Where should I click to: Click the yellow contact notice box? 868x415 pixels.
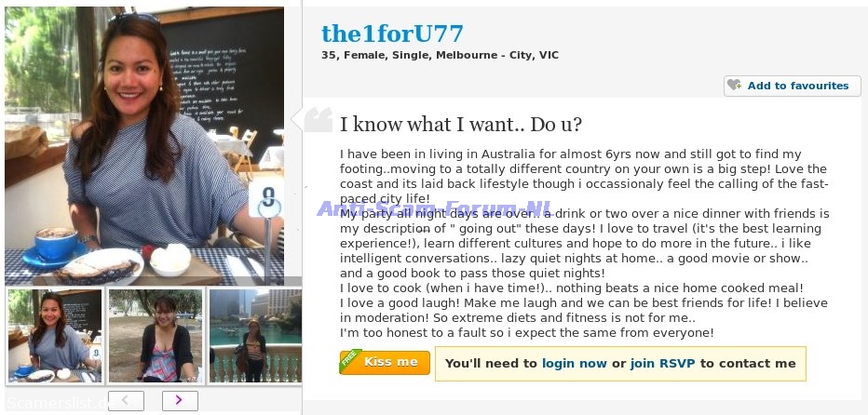(620, 364)
